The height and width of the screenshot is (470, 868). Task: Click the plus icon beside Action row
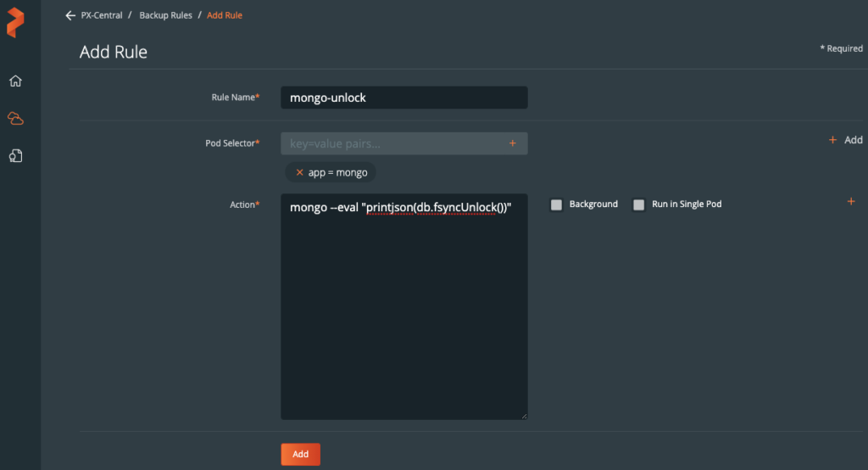pyautogui.click(x=851, y=202)
